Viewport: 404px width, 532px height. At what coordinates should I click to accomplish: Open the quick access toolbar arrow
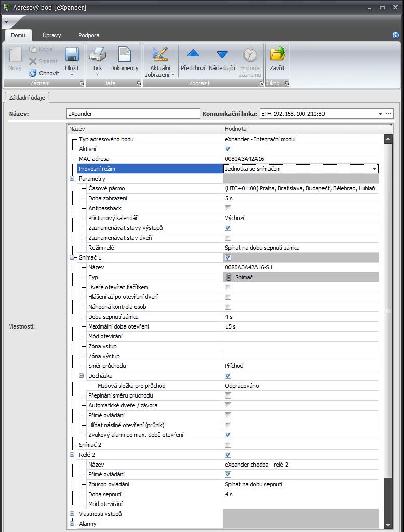(x=6, y=22)
